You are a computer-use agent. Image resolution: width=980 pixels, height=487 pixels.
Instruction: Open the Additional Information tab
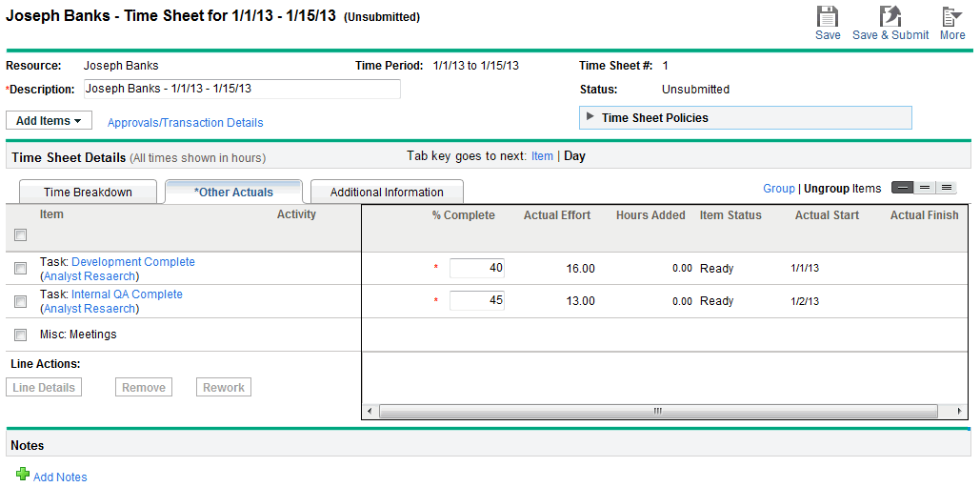pyautogui.click(x=387, y=192)
